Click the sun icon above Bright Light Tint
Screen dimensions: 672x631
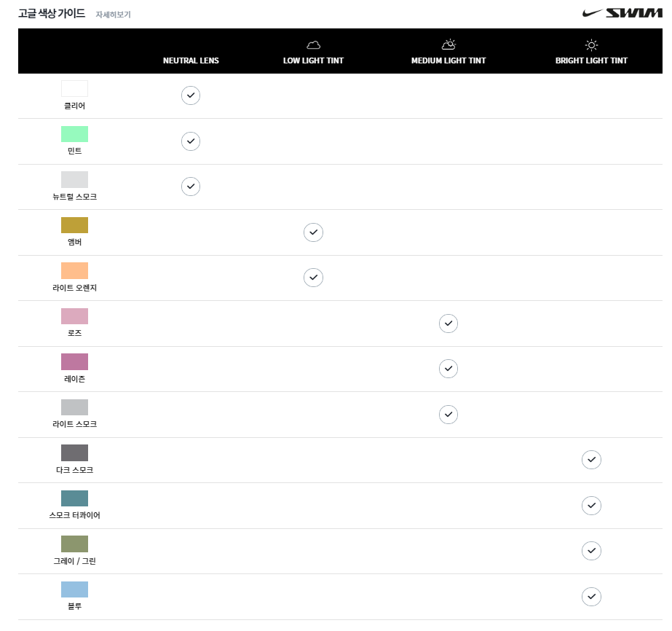coord(591,45)
